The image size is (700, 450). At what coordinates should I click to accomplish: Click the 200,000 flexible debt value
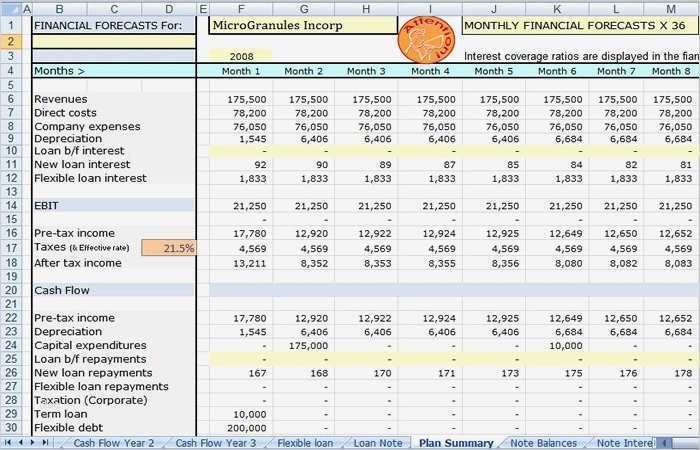[x=246, y=428]
